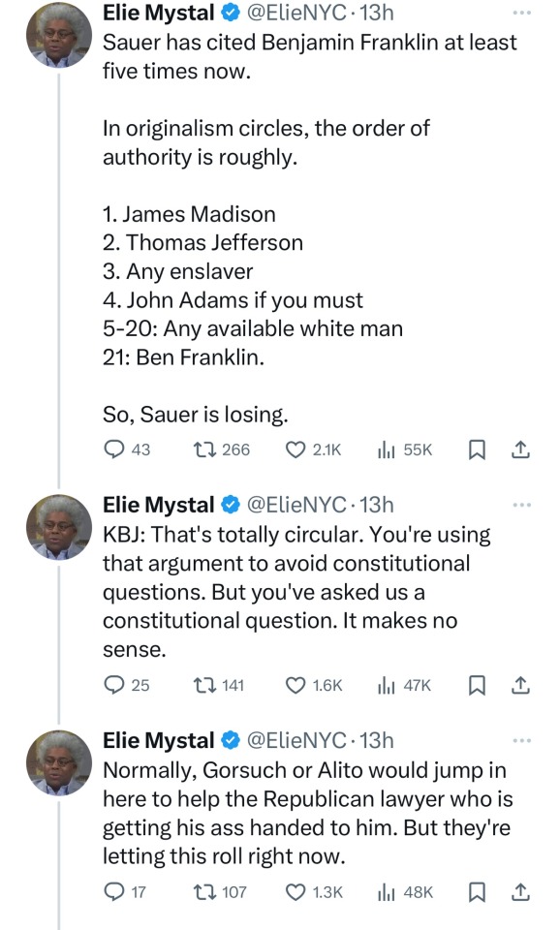The width and height of the screenshot is (560, 930).
Task: Share the Benjamin Franklin tweet
Action: pos(520,450)
